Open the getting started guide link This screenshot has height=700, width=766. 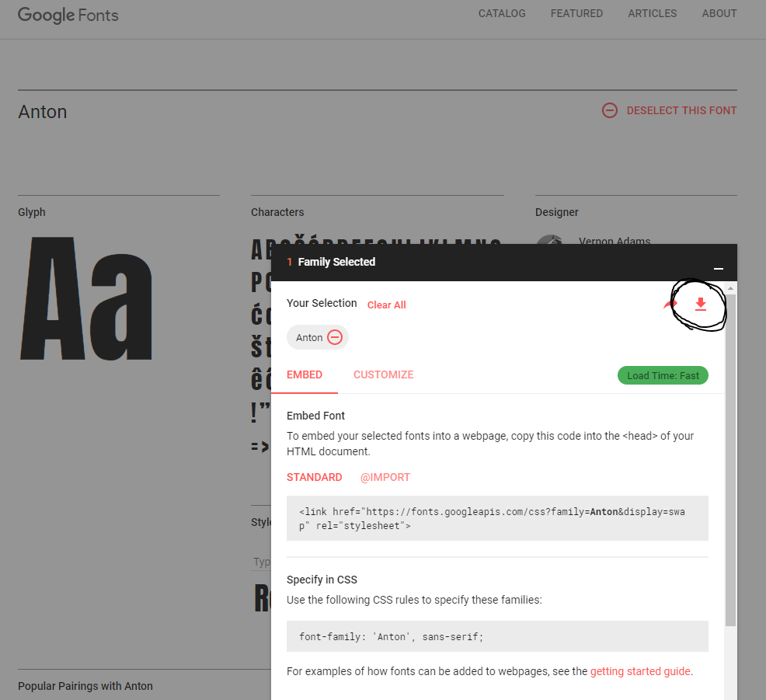640,671
